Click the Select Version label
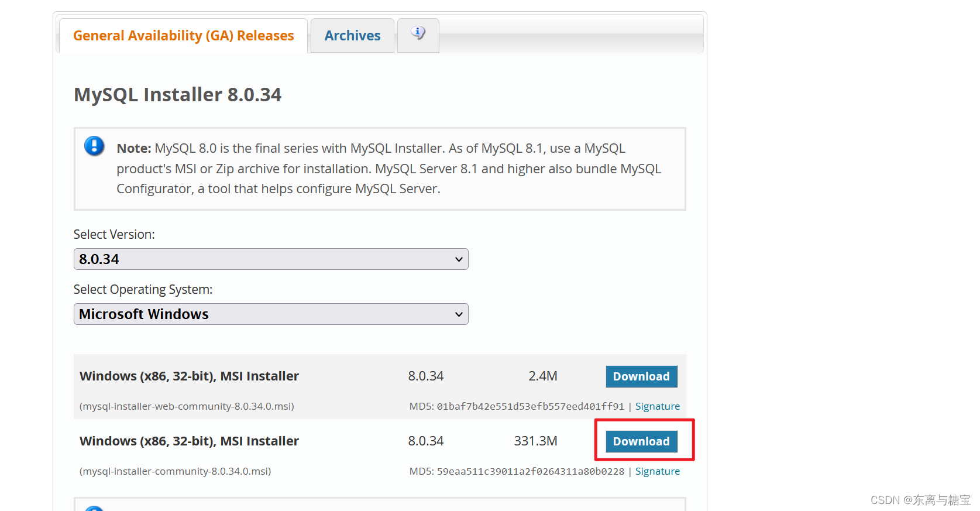The height and width of the screenshot is (511, 980). [x=114, y=235]
